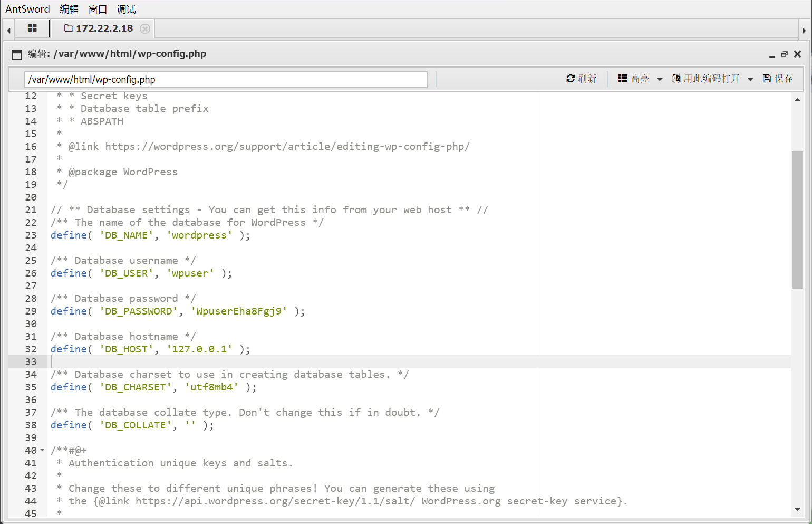This screenshot has height=524, width=812.
Task: Click the 'Database table prefix' comment
Action: [x=144, y=109]
